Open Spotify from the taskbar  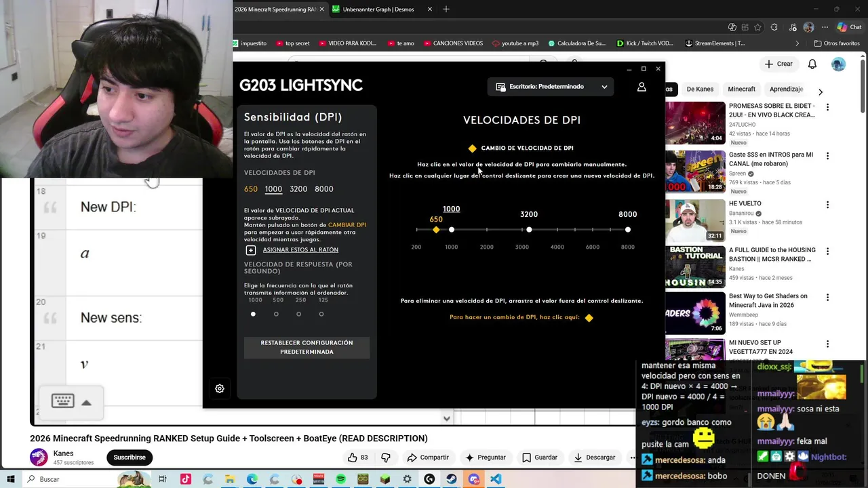340,479
